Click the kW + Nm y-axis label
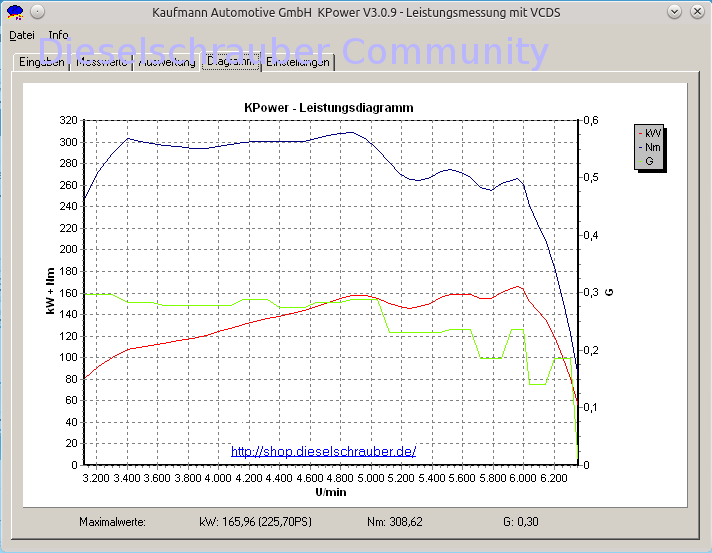The height and width of the screenshot is (553, 712). click(x=50, y=291)
